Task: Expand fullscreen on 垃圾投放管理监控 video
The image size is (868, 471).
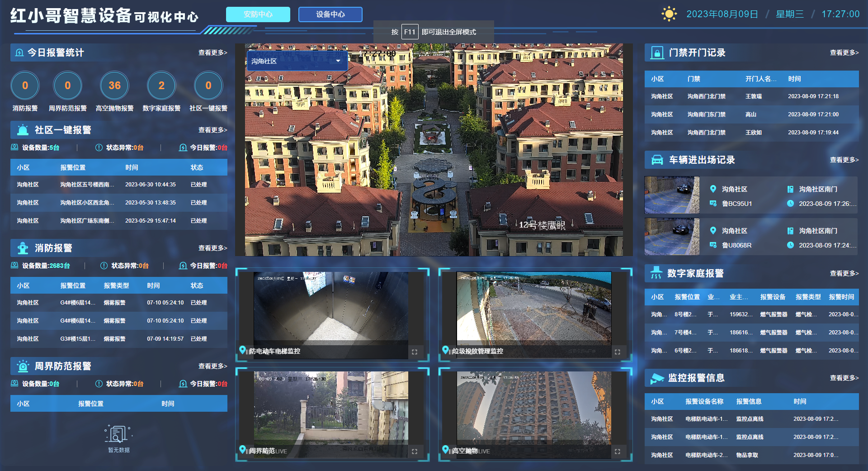Action: tap(617, 352)
